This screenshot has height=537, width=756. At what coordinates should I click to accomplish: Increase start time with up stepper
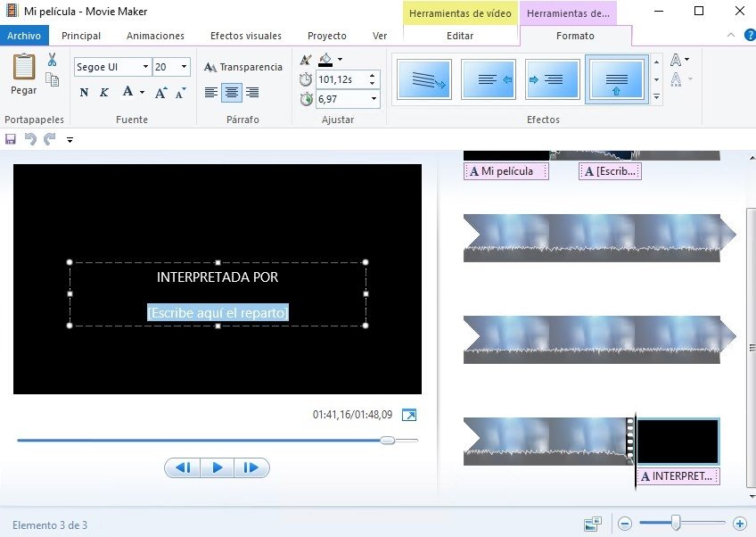[x=373, y=76]
